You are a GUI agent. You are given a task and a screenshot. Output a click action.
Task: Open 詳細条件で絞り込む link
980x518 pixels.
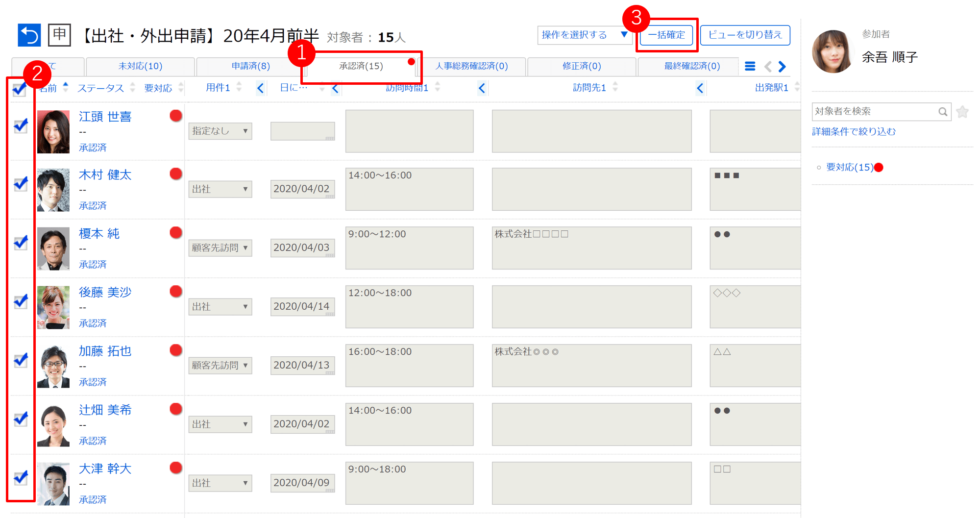(x=854, y=131)
